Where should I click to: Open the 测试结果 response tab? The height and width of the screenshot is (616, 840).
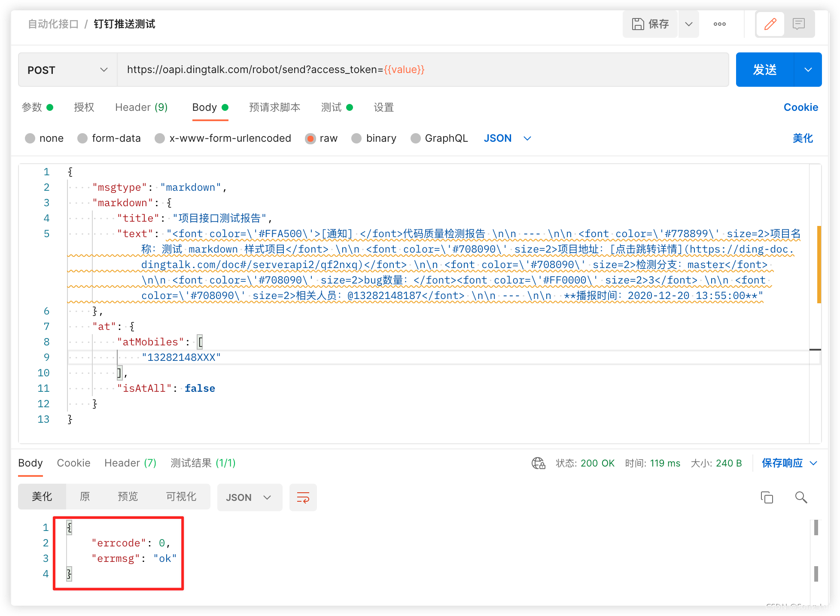click(x=203, y=463)
